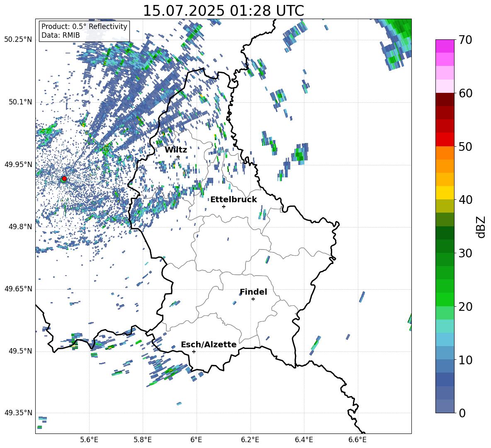Click the 'Product: 0.5° Reflectivity' text
The image size is (491, 448).
(x=84, y=26)
